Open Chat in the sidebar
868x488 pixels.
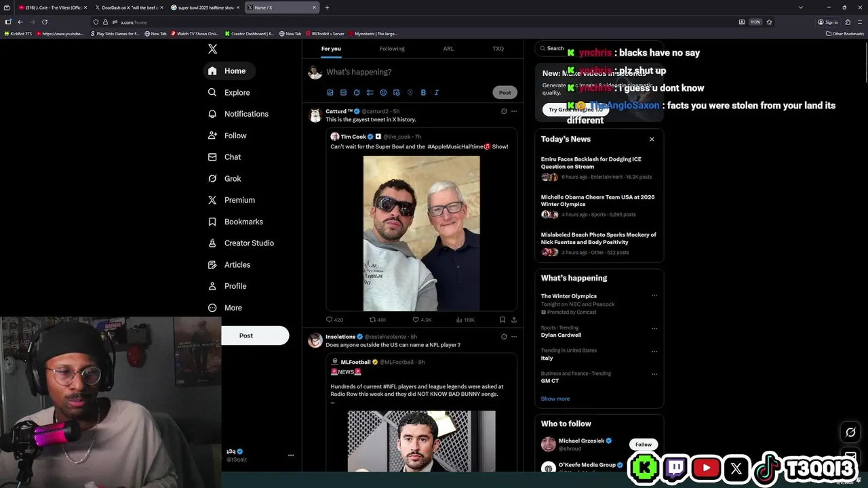[x=224, y=157]
